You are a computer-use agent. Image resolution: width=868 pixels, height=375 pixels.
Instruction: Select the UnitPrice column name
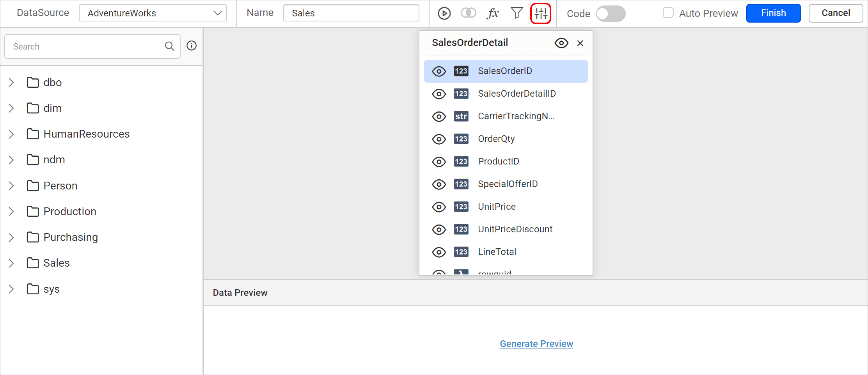coord(497,207)
